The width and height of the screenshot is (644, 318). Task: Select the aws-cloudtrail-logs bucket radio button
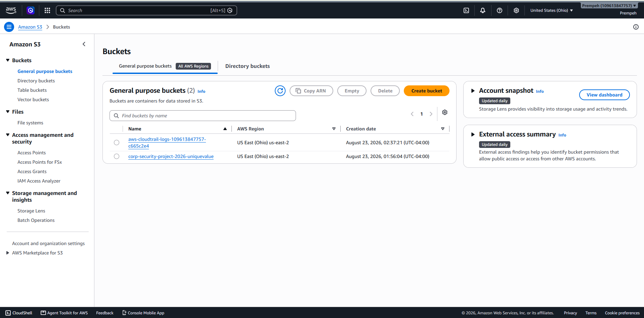pos(117,143)
